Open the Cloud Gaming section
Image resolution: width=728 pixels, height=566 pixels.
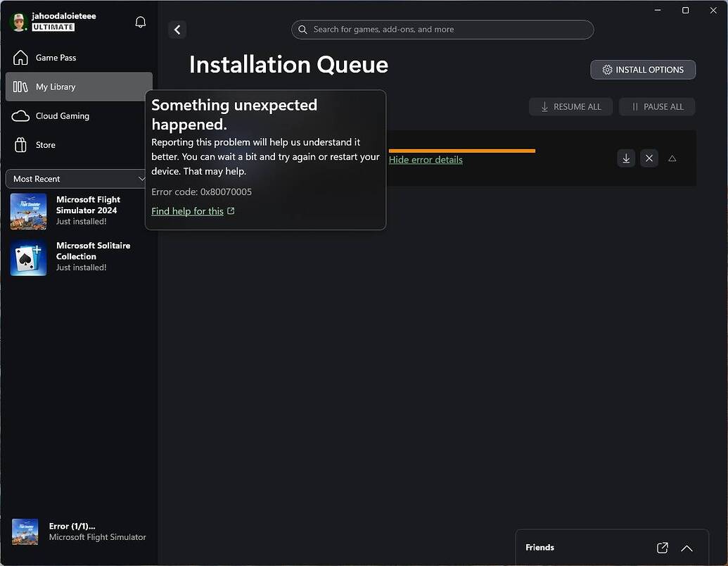point(63,115)
